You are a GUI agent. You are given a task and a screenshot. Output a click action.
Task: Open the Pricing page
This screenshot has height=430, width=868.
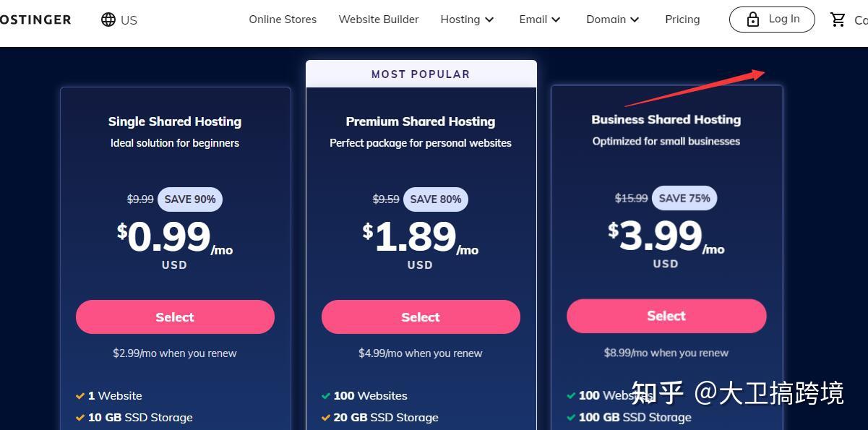[682, 20]
